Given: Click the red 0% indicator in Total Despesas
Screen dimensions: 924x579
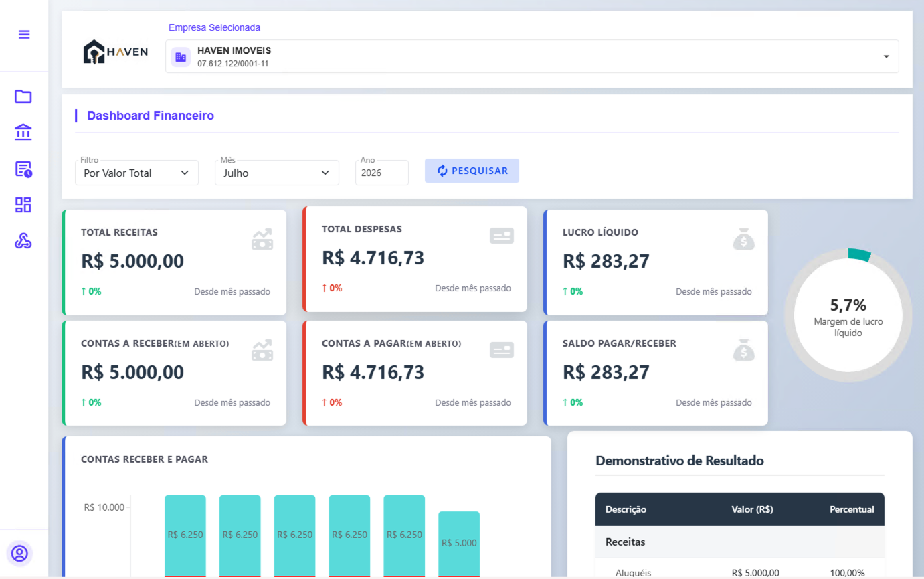Looking at the screenshot, I should click(332, 288).
